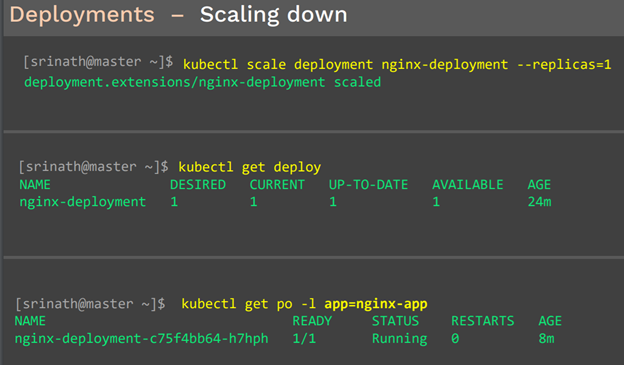Click the 'kubectl get po -l app=nginx-app' command
Viewport: 624px width, 365px height.
click(x=304, y=304)
